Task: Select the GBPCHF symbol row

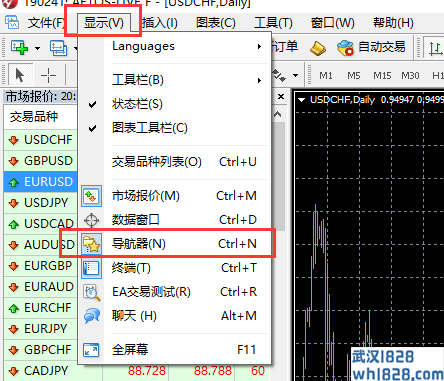Action: pyautogui.click(x=40, y=350)
